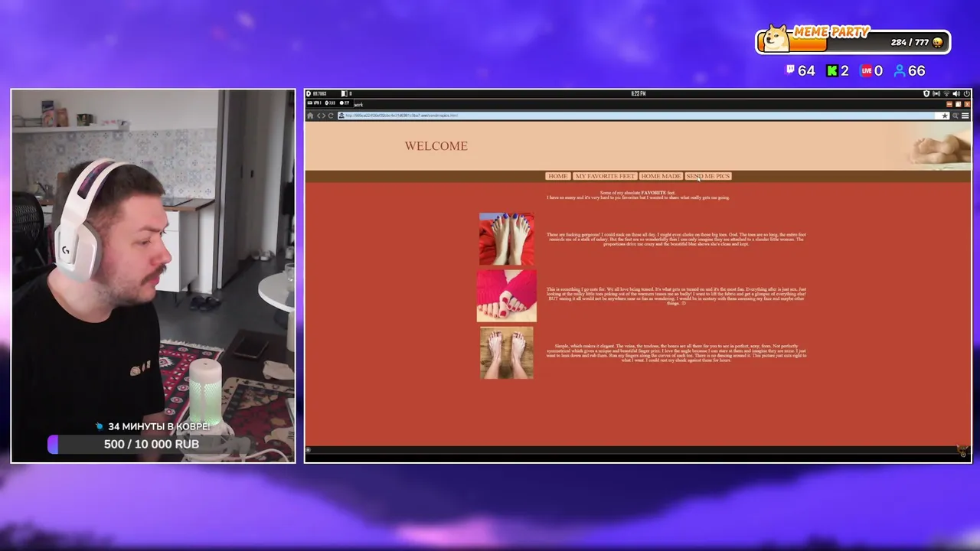Click the green Kick viewer icon
Viewport: 980px width, 551px height.
tap(831, 70)
